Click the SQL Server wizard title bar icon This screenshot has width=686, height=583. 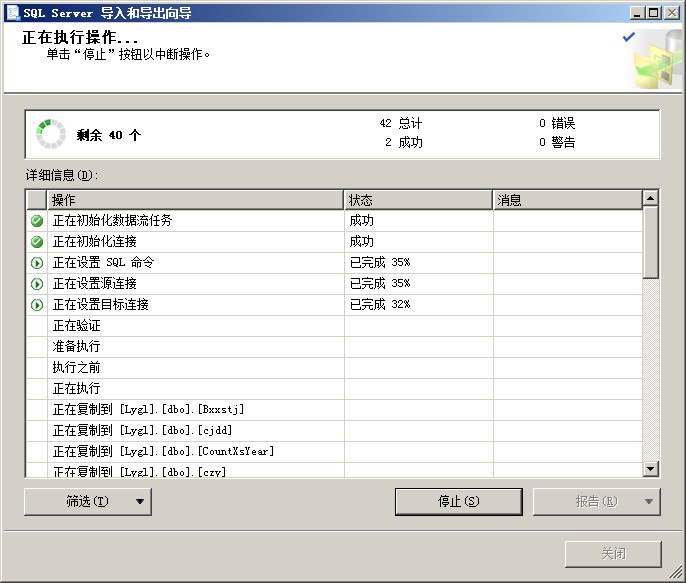(12, 12)
